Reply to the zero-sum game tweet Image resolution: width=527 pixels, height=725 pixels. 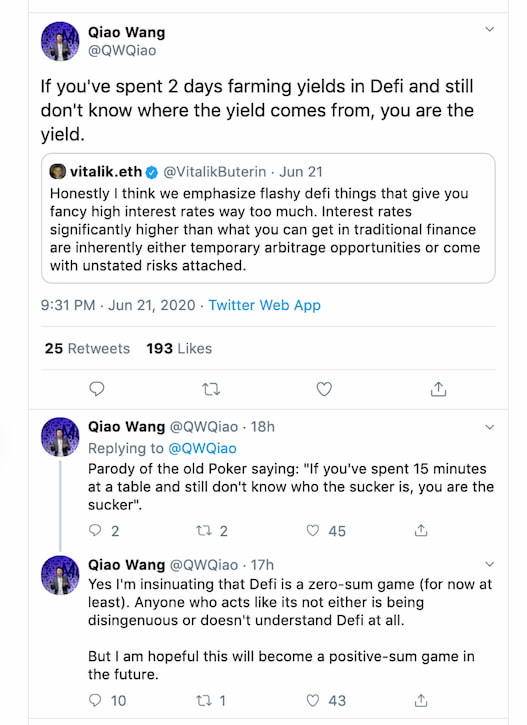tap(95, 700)
